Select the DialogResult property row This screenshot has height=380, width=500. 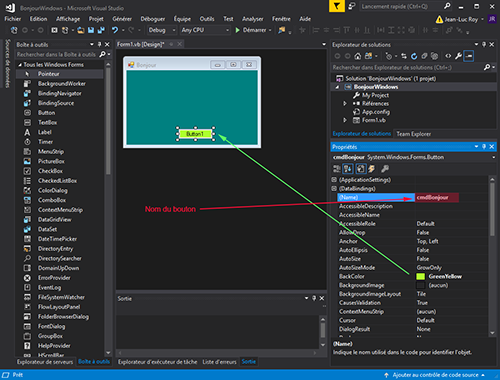coord(413,329)
